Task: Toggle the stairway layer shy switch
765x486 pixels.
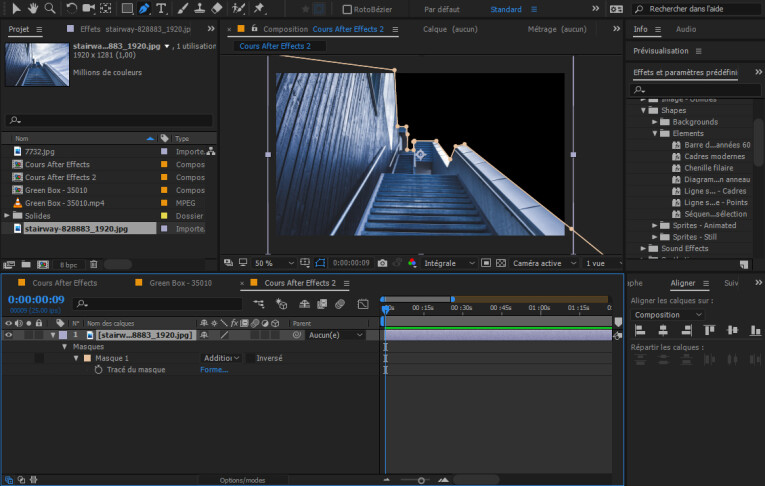Action: click(204, 335)
